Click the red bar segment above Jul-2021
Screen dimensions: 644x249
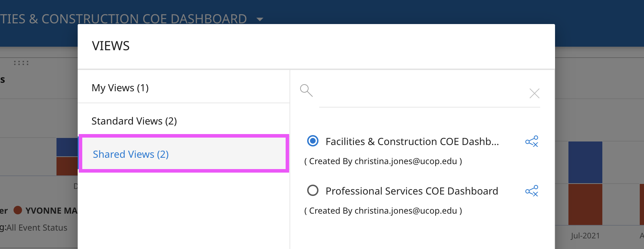point(585,204)
